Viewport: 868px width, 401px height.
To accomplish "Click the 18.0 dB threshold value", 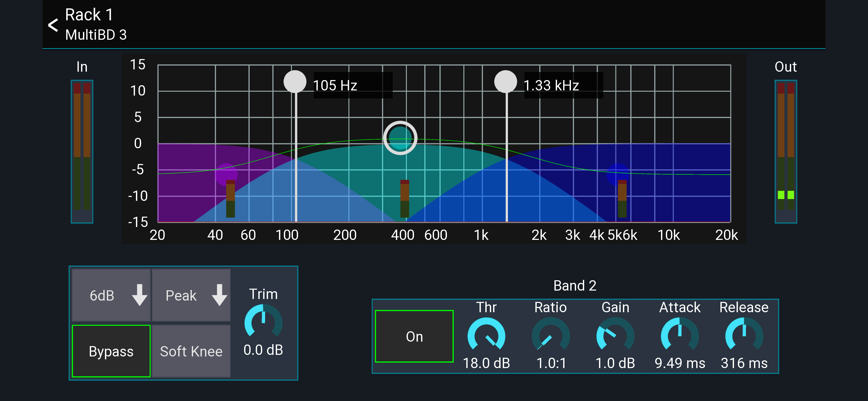I will tap(486, 363).
